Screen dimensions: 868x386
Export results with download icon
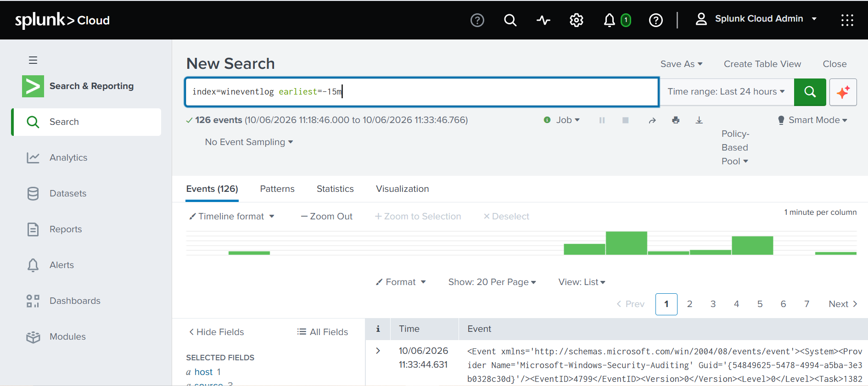click(699, 120)
